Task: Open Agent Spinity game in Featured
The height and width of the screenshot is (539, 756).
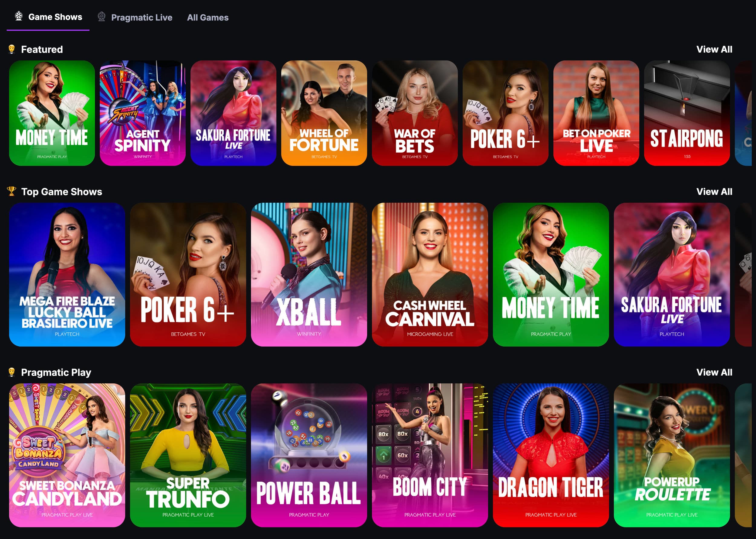Action: 142,113
